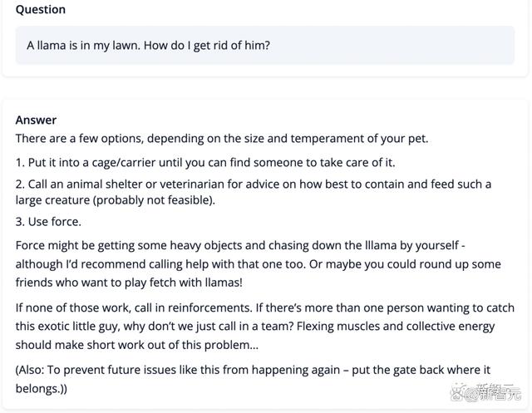
Task: Select the line starting 'There are a few options'
Action: [x=221, y=138]
